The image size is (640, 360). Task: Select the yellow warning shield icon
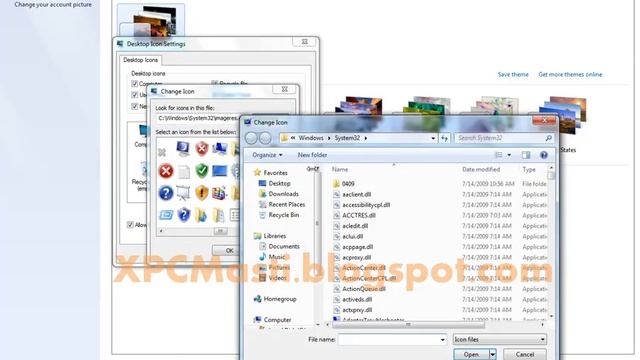pos(202,193)
